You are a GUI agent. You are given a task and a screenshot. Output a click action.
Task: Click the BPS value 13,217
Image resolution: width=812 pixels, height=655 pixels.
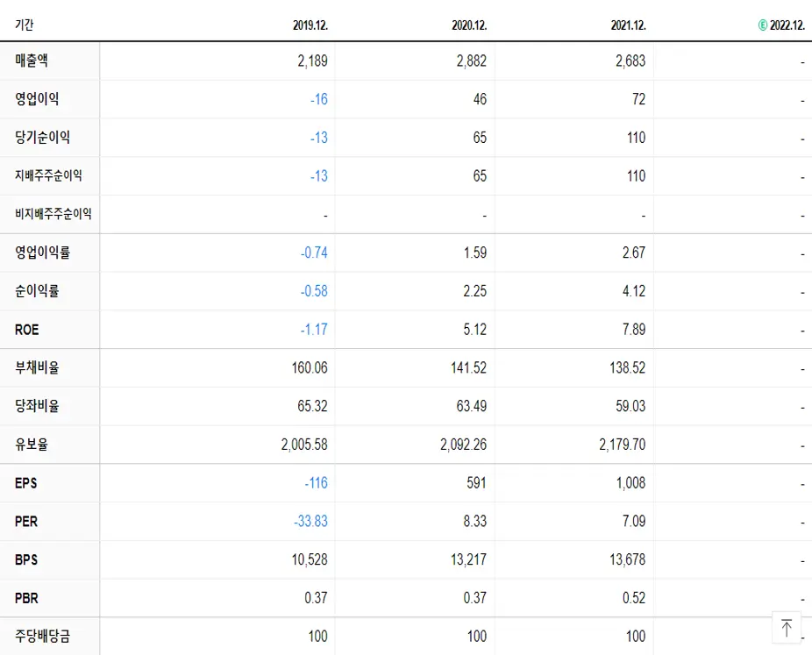tap(468, 559)
